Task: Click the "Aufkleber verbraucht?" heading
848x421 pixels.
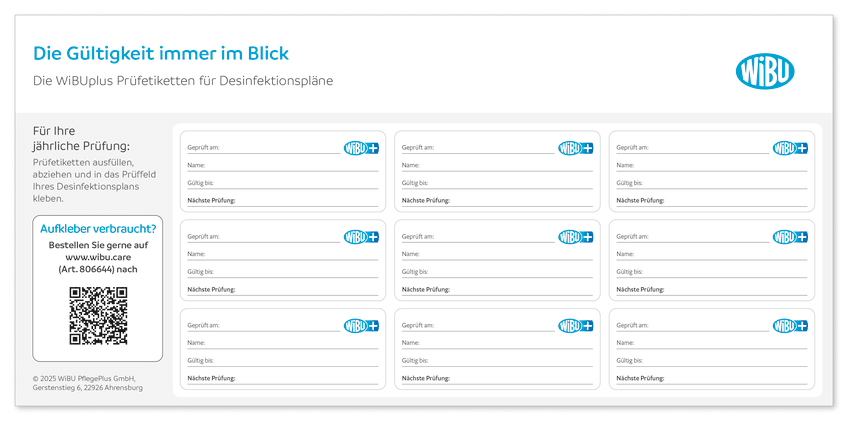Action: pos(98,229)
